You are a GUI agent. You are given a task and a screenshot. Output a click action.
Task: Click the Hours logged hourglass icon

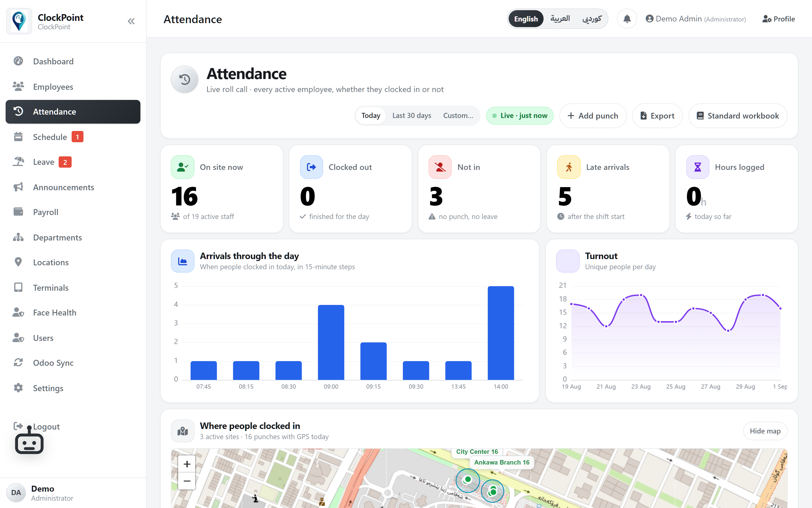[698, 167]
